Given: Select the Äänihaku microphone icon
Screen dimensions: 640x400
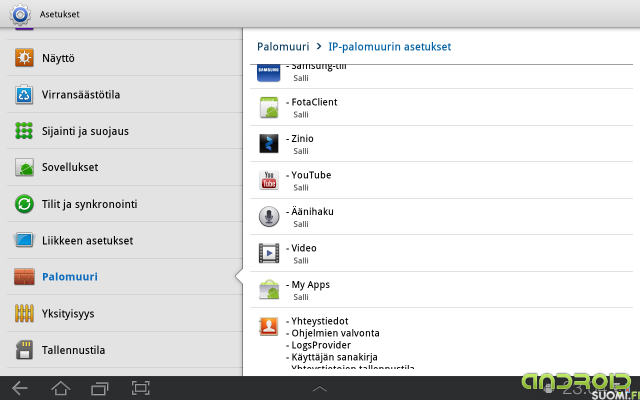Looking at the screenshot, I should tap(269, 216).
